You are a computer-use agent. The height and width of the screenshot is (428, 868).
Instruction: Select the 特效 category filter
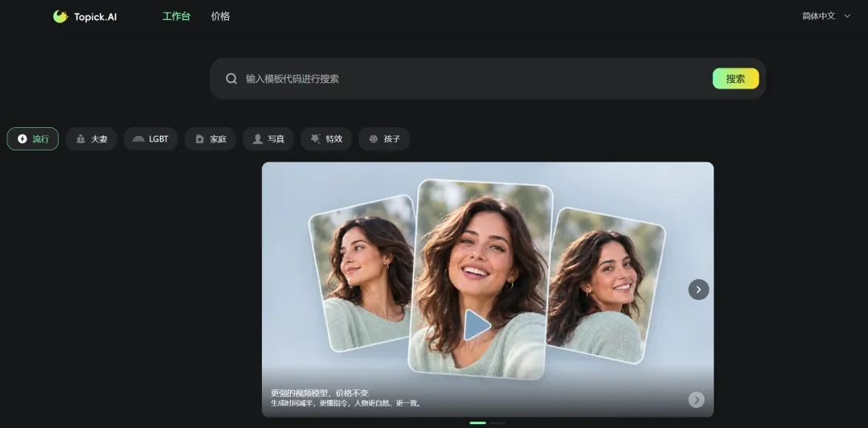pos(326,138)
